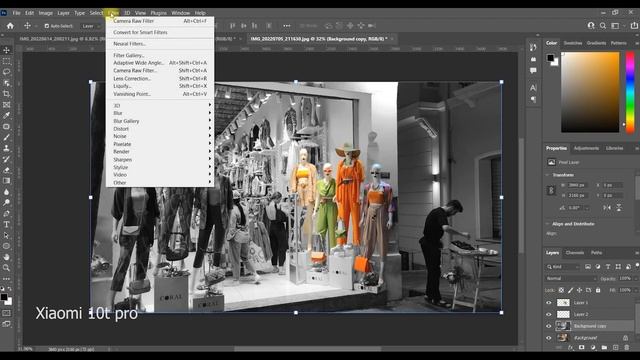Select the Background copy layer thumbnail
This screenshot has width=640, height=360.
click(x=563, y=326)
